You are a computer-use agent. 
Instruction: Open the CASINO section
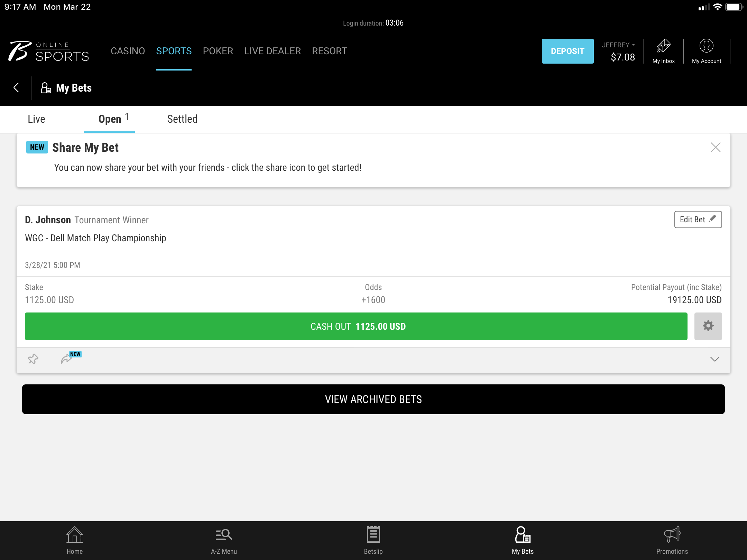click(128, 51)
